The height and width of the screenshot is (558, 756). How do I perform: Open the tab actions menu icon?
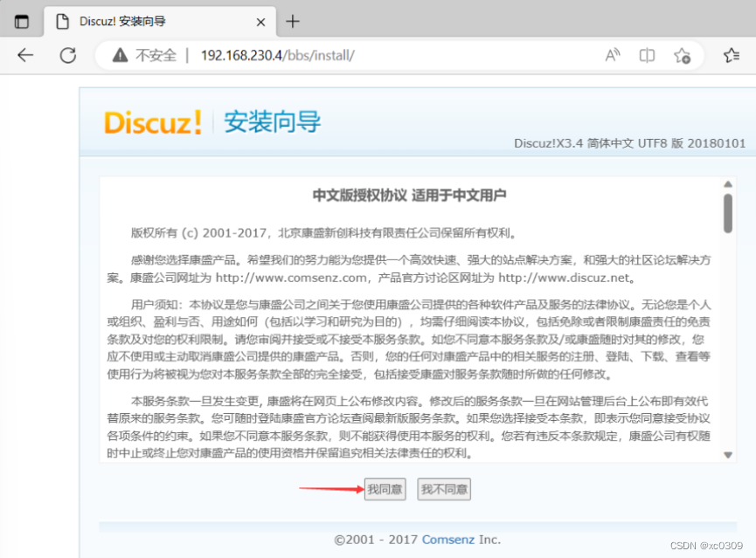(22, 22)
